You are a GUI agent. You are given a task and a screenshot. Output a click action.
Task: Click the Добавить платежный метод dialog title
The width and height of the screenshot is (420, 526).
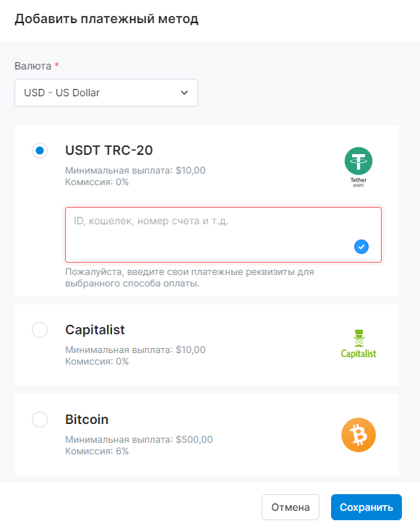[106, 19]
